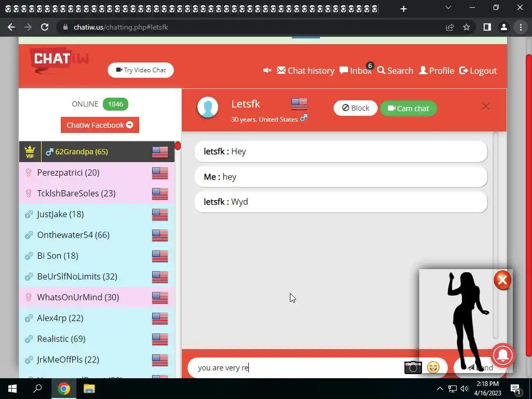The image size is (532, 399).
Task: Click the US flag in Alex4rp's row
Action: click(x=160, y=318)
